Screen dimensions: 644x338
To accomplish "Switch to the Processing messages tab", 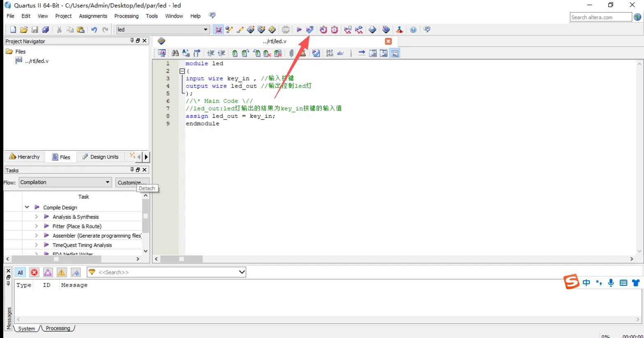I will click(58, 328).
